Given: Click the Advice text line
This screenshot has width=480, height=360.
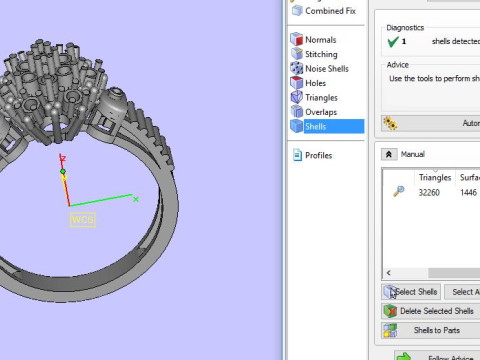Looking at the screenshot, I should click(434, 79).
